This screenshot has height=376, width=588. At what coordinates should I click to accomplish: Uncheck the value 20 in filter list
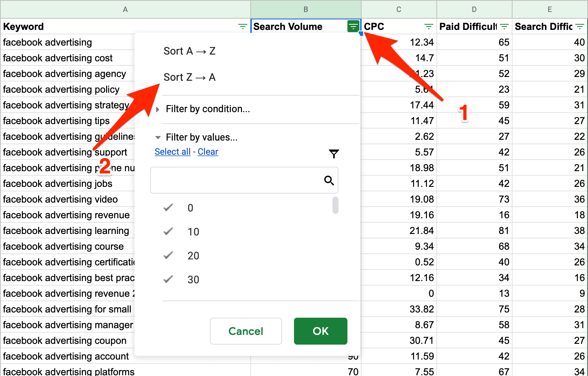tap(168, 255)
